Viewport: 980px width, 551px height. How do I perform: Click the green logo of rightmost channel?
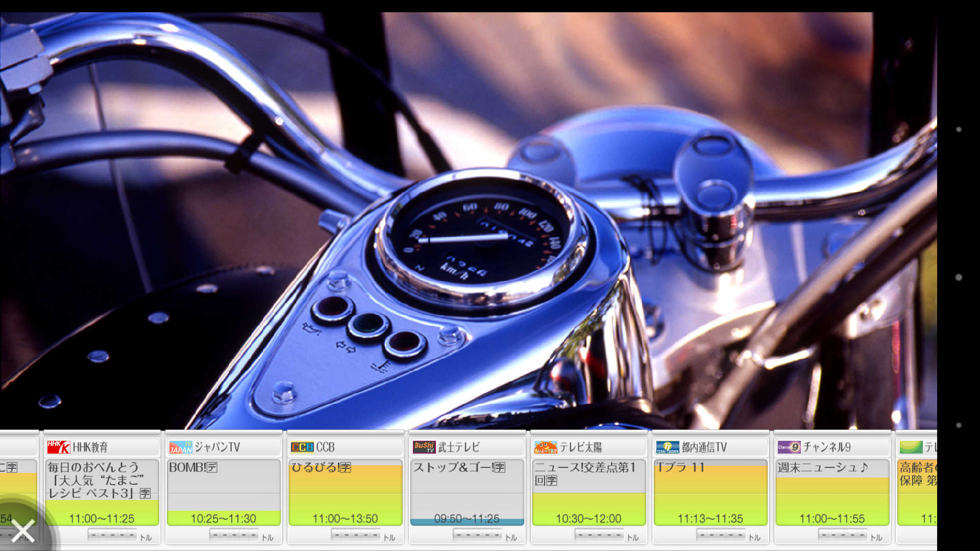911,447
